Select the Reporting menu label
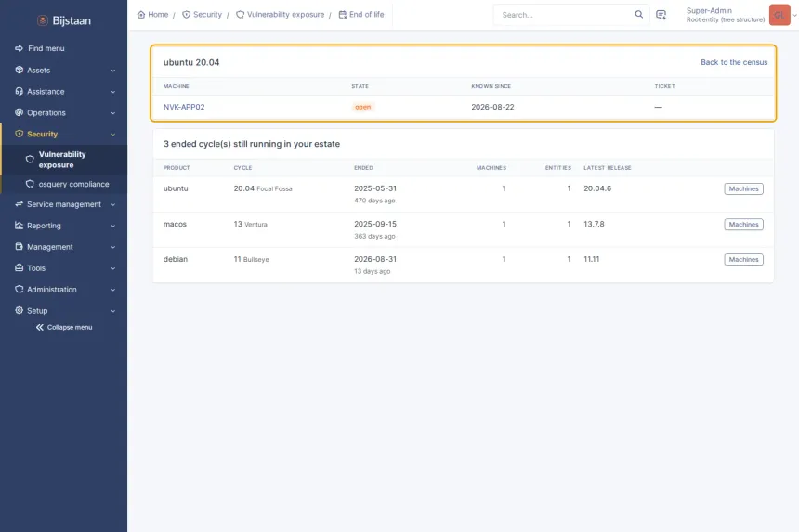799x532 pixels. click(44, 226)
